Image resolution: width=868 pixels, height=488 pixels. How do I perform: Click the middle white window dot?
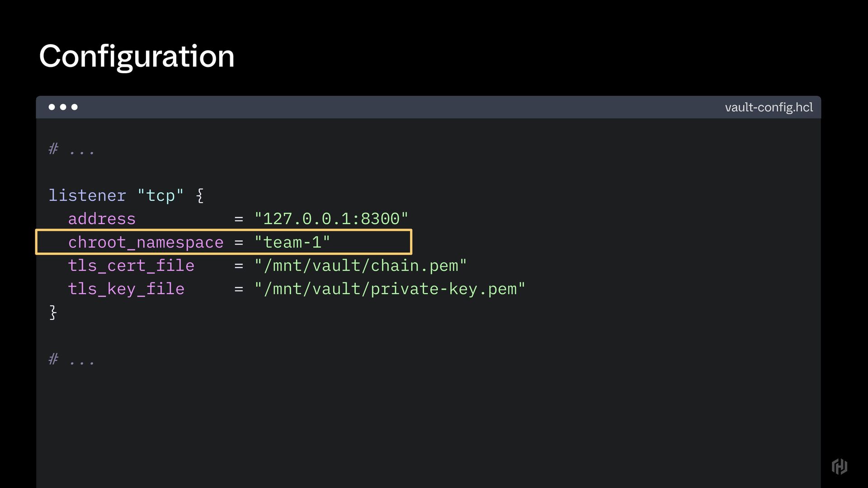tap(63, 107)
